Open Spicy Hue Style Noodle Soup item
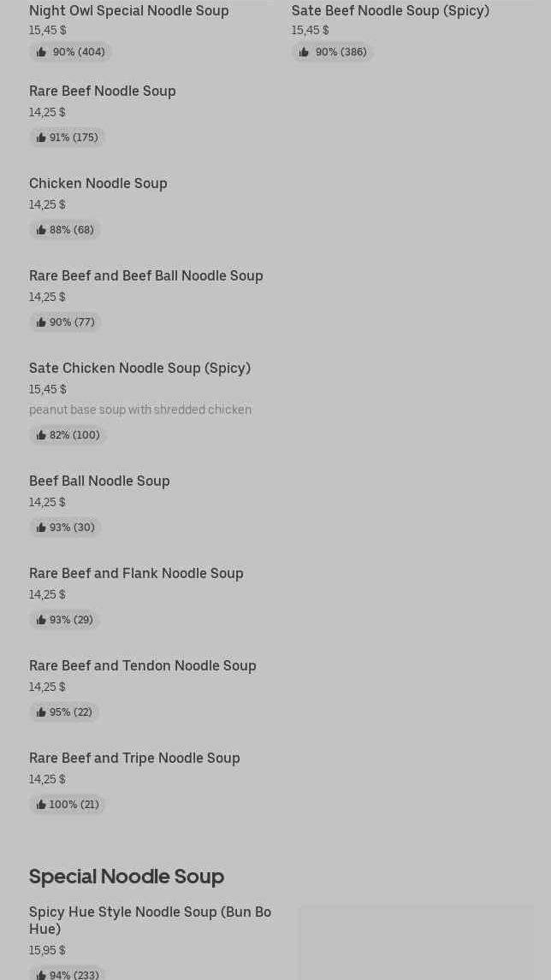This screenshot has width=551, height=980. (150, 920)
